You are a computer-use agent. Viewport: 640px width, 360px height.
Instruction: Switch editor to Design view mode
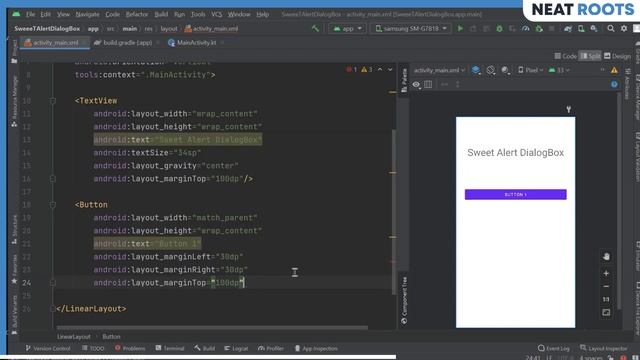coord(617,56)
